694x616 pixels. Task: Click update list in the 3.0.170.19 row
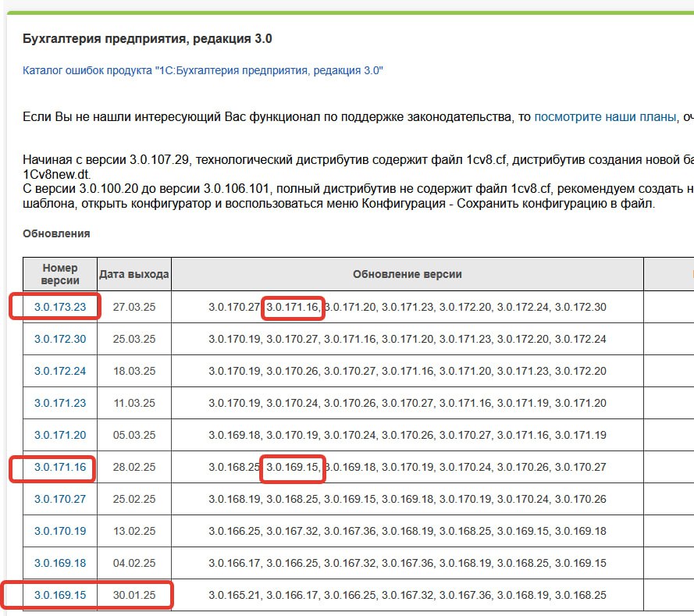[408, 531]
